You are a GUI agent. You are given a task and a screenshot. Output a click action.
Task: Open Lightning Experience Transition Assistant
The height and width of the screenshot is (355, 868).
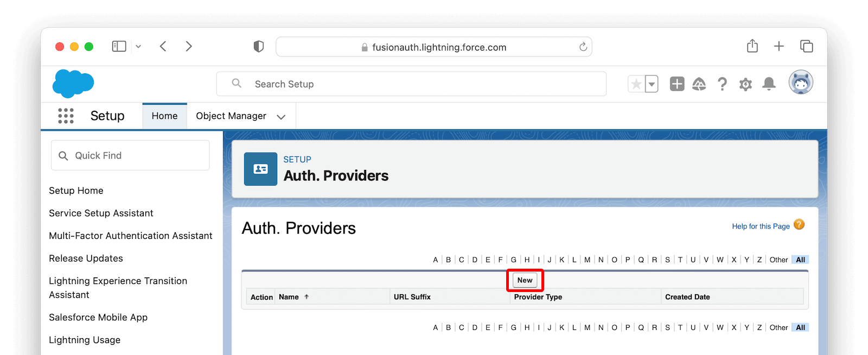118,288
